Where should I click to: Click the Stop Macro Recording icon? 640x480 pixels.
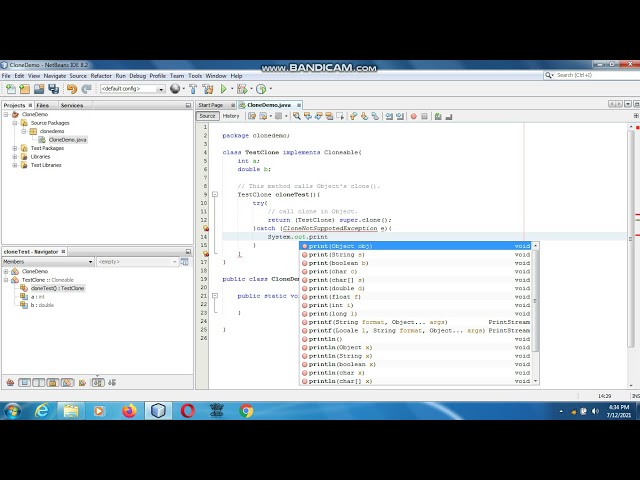click(x=424, y=116)
